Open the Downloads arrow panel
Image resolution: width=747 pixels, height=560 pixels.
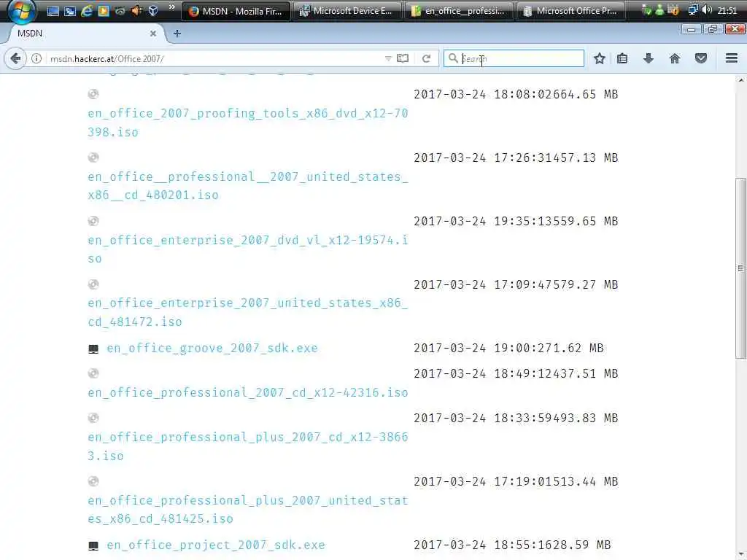point(649,58)
